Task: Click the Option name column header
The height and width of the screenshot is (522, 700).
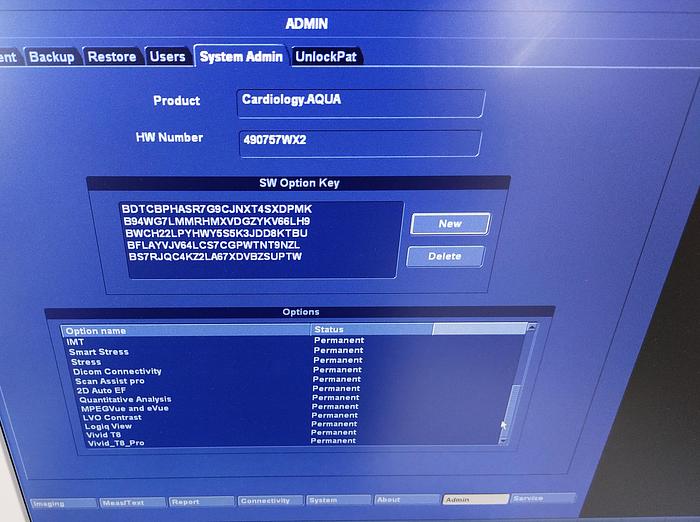Action: click(x=185, y=330)
